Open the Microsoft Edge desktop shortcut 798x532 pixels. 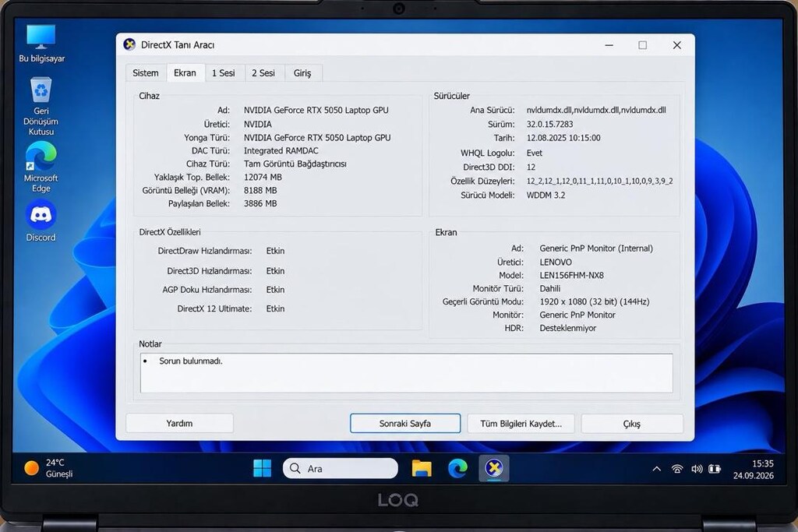41,167
